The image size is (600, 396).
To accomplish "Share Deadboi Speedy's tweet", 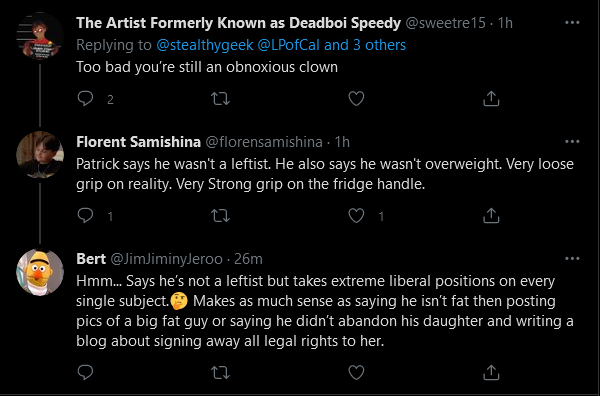I will tap(491, 99).
